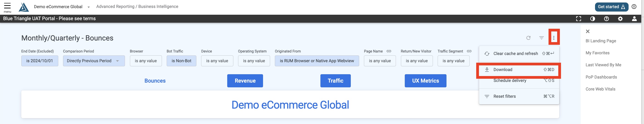Viewport: 644px width, 124px height.
Task: Select Schedule delivery menu item
Action: pyautogui.click(x=519, y=80)
